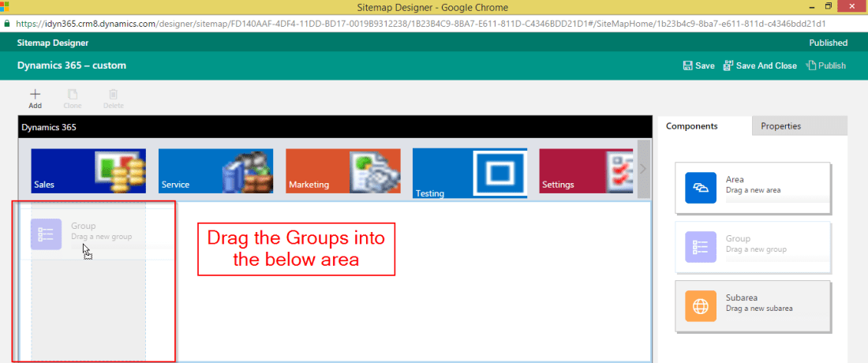Click the Clone icon in toolbar
Screen dimensions: 868x363
pyautogui.click(x=73, y=94)
